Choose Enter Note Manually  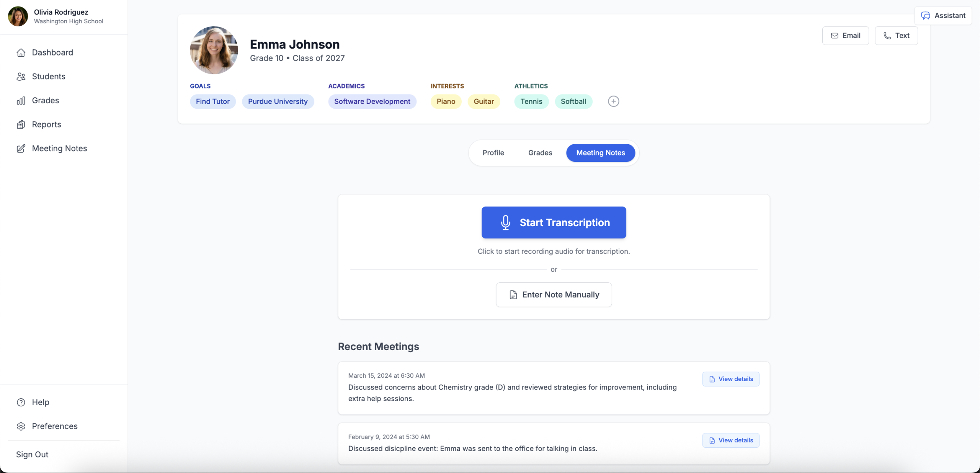click(554, 295)
